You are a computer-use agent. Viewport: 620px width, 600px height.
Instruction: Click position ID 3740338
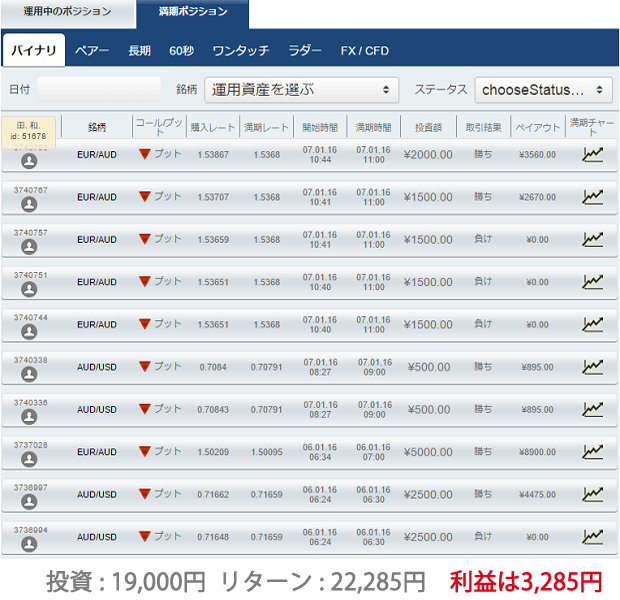30,360
